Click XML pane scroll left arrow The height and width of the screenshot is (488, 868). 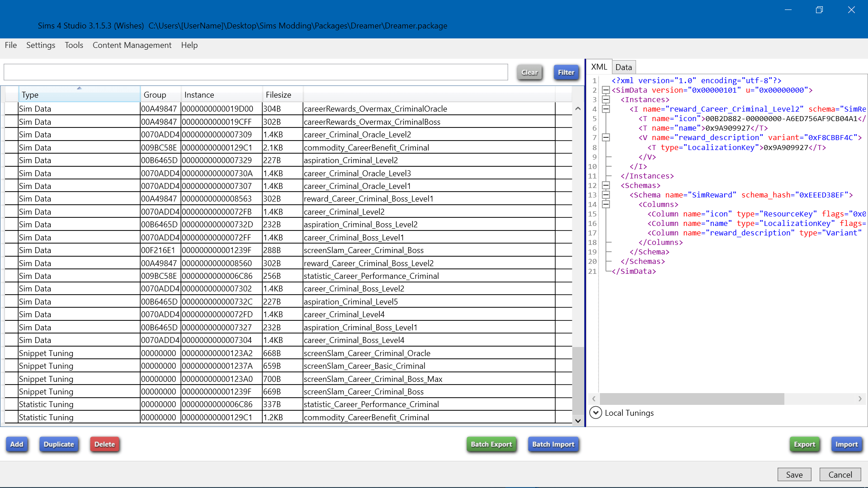point(594,399)
